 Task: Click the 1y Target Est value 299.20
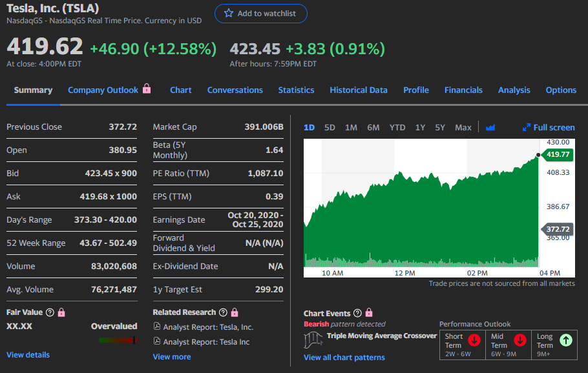pyautogui.click(x=269, y=290)
